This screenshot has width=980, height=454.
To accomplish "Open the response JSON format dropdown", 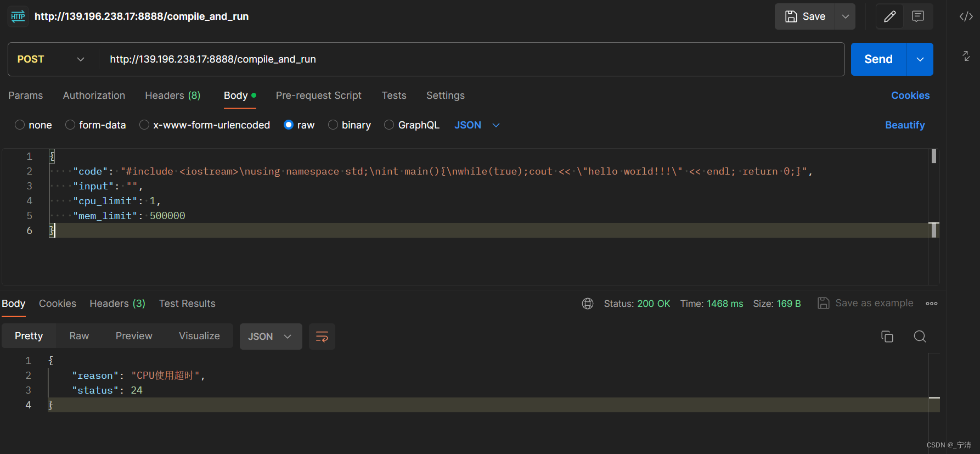I will click(x=271, y=337).
